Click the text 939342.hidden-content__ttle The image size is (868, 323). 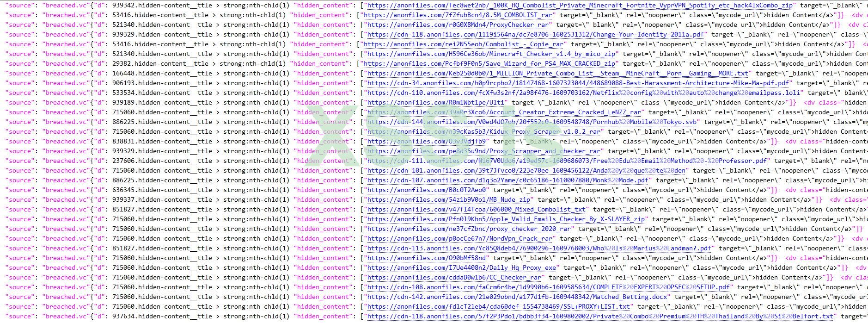[x=162, y=6]
